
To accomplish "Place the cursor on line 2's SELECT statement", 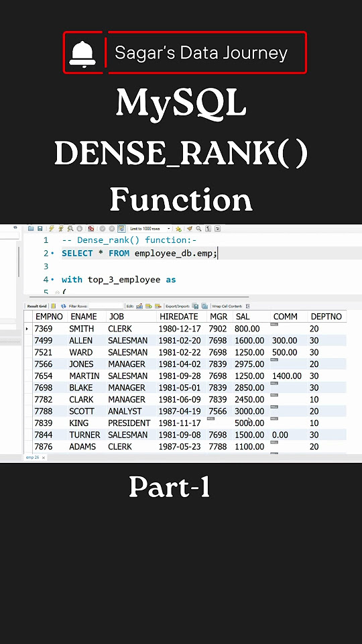I will point(139,254).
